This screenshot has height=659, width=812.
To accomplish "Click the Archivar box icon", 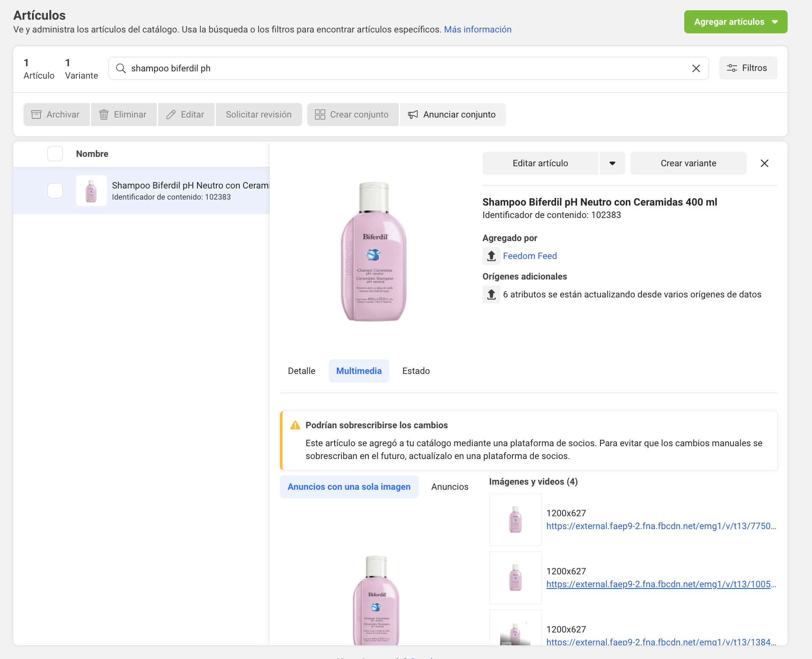I will (36, 115).
